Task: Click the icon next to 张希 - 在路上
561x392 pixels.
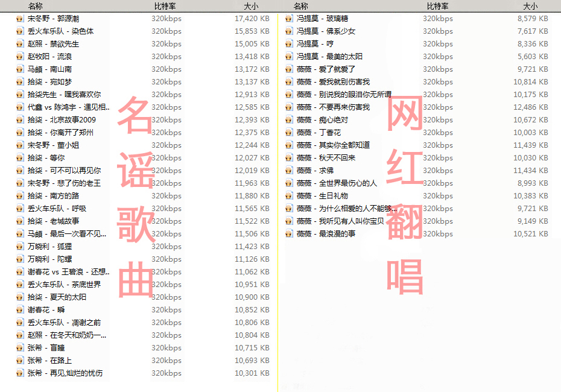Action: 20,360
